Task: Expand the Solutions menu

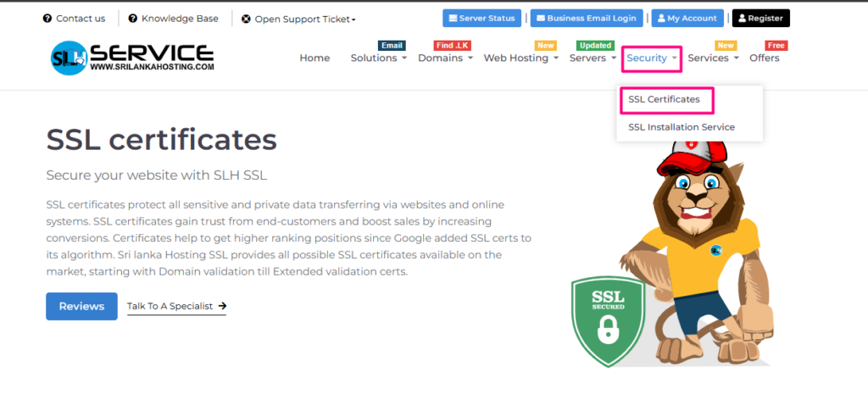Action: [x=378, y=58]
